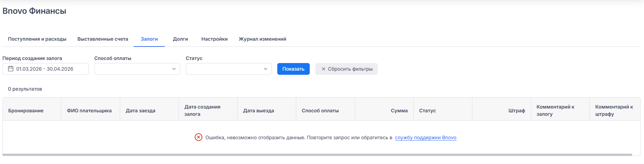Image resolution: width=644 pixels, height=164 pixels.
Task: Expand the Статус filter dropdown
Action: point(229,69)
